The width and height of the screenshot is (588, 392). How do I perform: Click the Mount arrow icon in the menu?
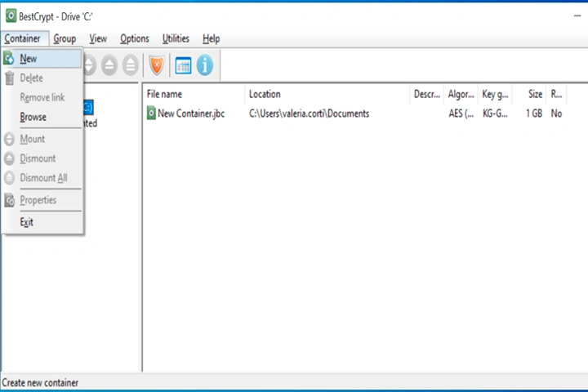(9, 139)
